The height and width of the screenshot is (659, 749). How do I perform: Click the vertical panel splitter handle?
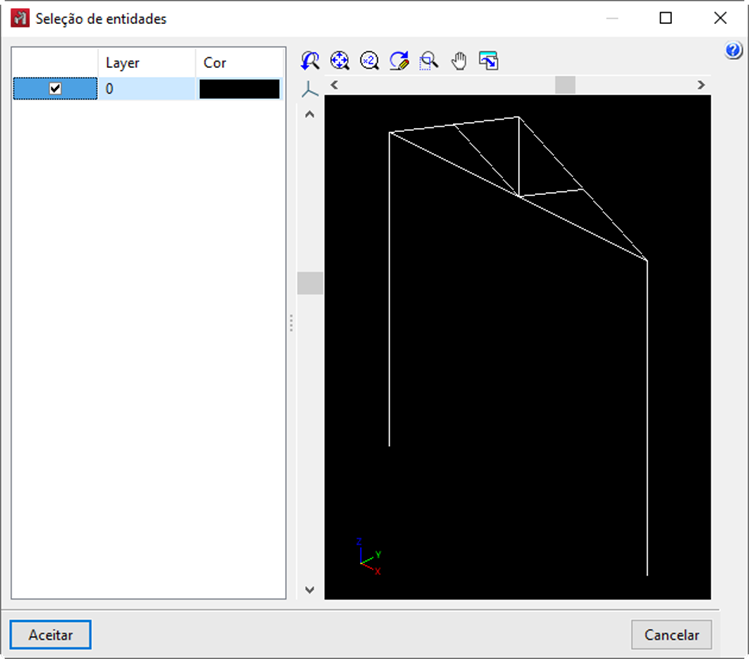(x=291, y=323)
